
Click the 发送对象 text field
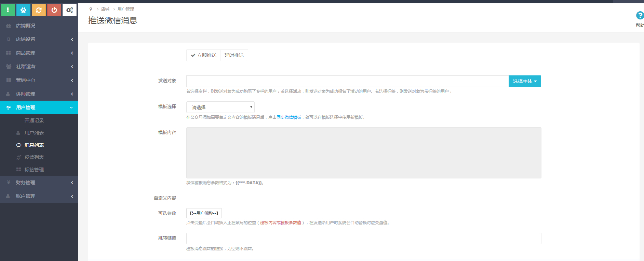347,81
